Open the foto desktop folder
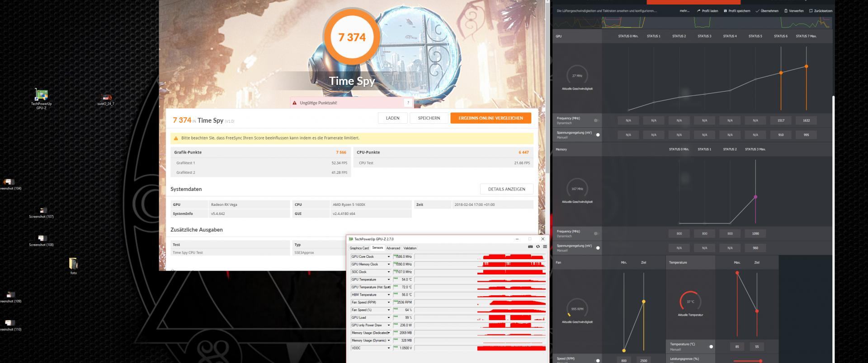The height and width of the screenshot is (363, 868). [x=73, y=266]
